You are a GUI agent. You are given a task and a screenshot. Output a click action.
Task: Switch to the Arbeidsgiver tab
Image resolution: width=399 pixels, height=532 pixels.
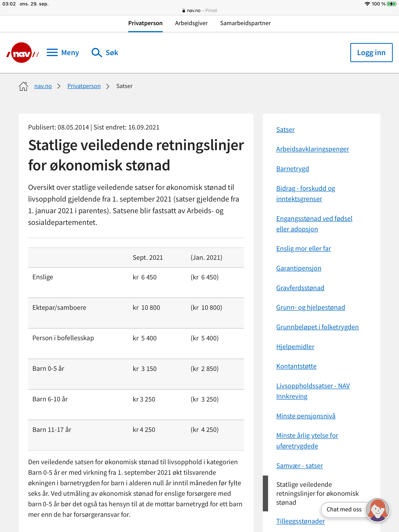pyautogui.click(x=191, y=23)
